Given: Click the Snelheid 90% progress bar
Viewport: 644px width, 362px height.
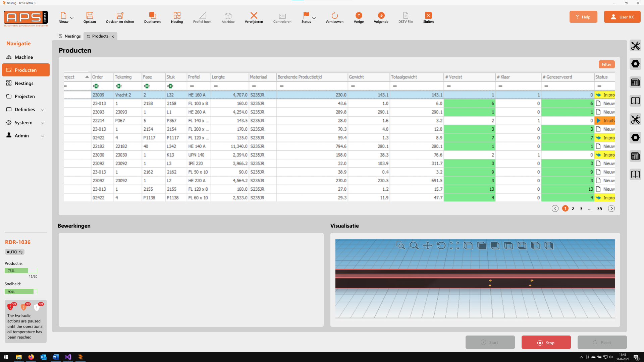Looking at the screenshot, I should point(21,292).
